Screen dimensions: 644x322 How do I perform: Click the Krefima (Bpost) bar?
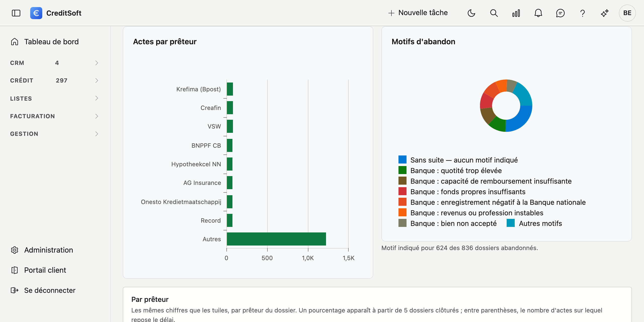click(230, 89)
